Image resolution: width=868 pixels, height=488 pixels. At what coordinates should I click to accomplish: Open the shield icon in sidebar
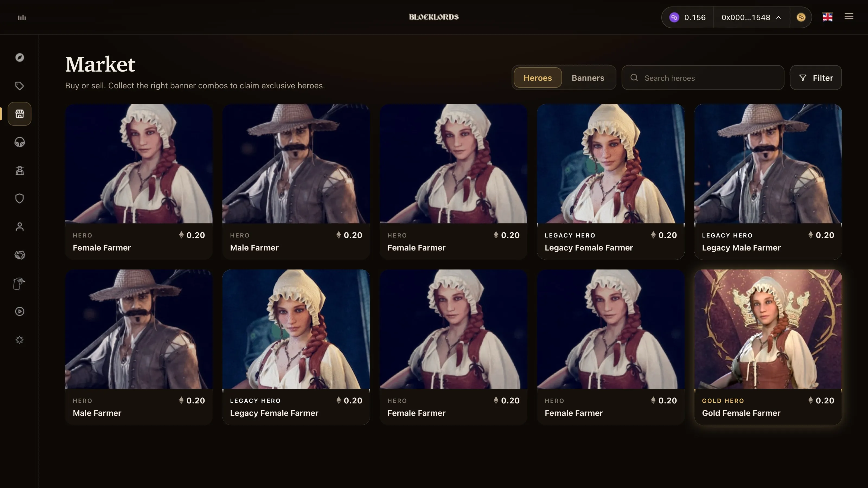[20, 198]
